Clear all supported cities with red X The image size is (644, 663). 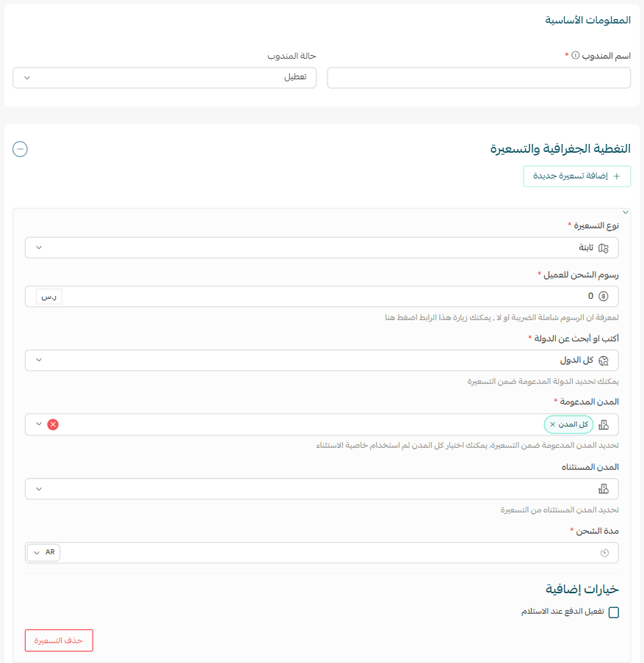[53, 424]
